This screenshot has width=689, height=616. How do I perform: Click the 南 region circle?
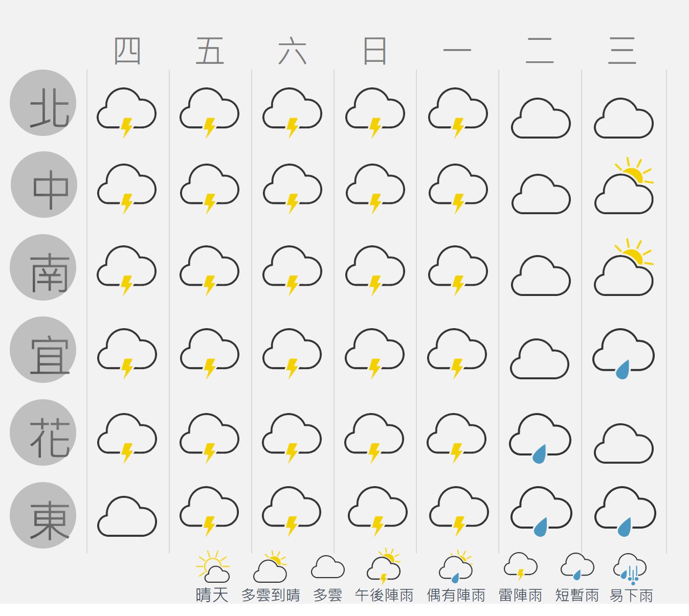coord(43,267)
